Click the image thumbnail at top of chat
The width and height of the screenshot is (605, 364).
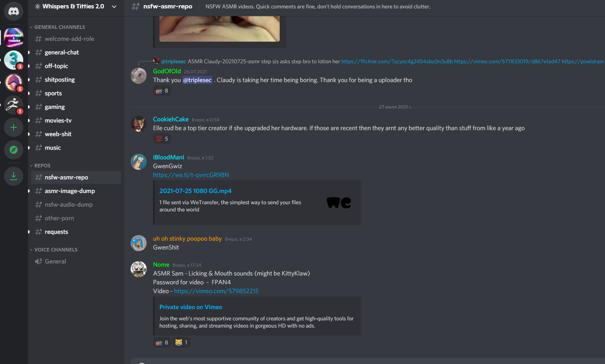tap(220, 29)
